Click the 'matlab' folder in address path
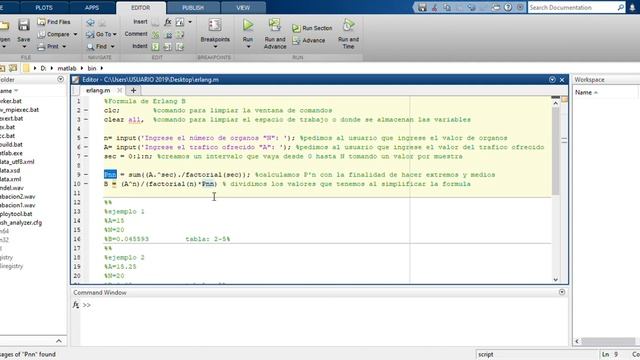The width and height of the screenshot is (640, 360). (67, 68)
